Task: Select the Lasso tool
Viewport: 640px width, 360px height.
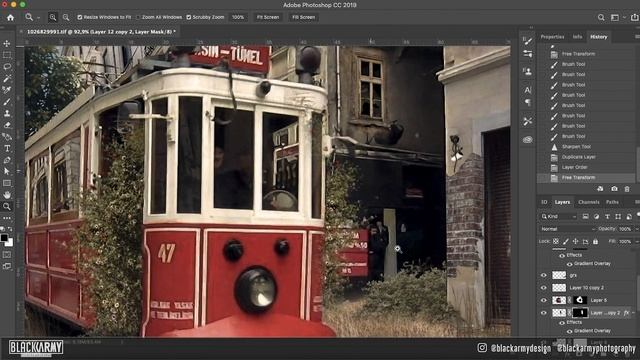Action: point(7,67)
